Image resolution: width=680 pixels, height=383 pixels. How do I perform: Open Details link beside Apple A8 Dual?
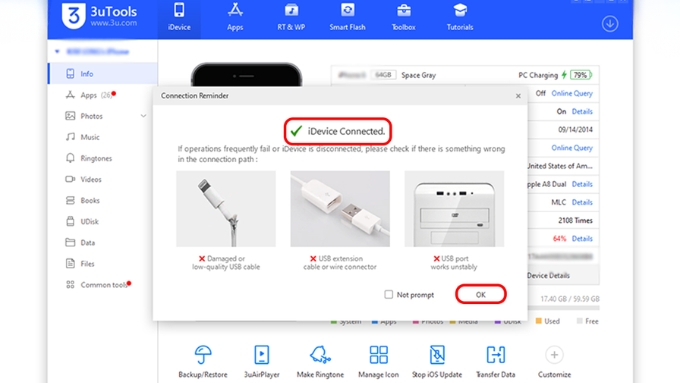[582, 184]
